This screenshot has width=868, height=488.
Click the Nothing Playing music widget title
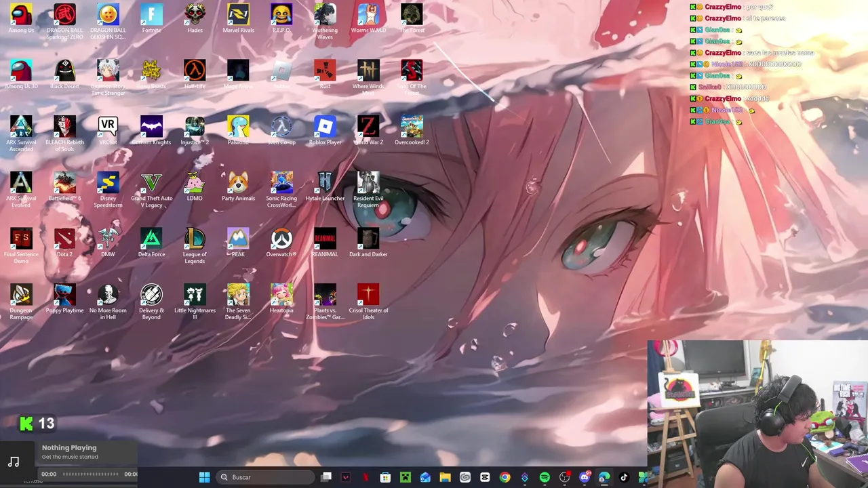[69, 447]
